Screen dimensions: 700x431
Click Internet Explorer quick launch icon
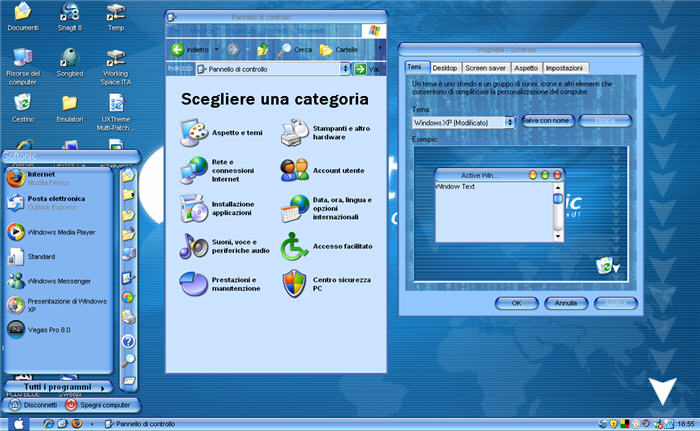tap(48, 423)
